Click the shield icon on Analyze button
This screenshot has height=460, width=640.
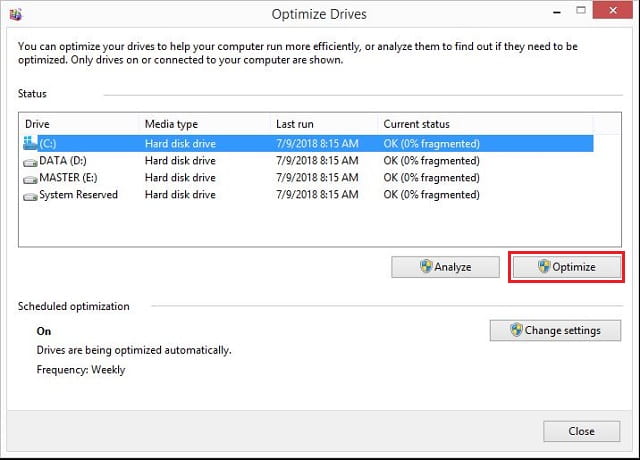click(426, 267)
